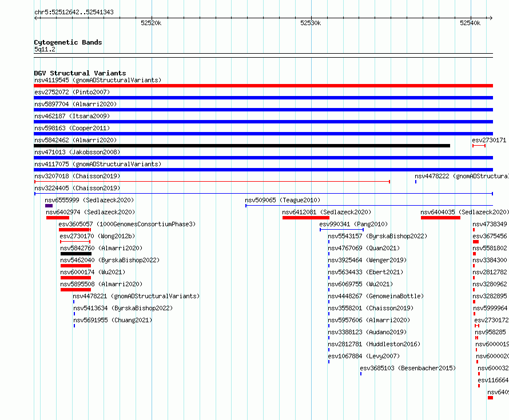Click the 52520k ruler position
Image resolution: width=509 pixels, height=420 pixels.
click(x=151, y=23)
